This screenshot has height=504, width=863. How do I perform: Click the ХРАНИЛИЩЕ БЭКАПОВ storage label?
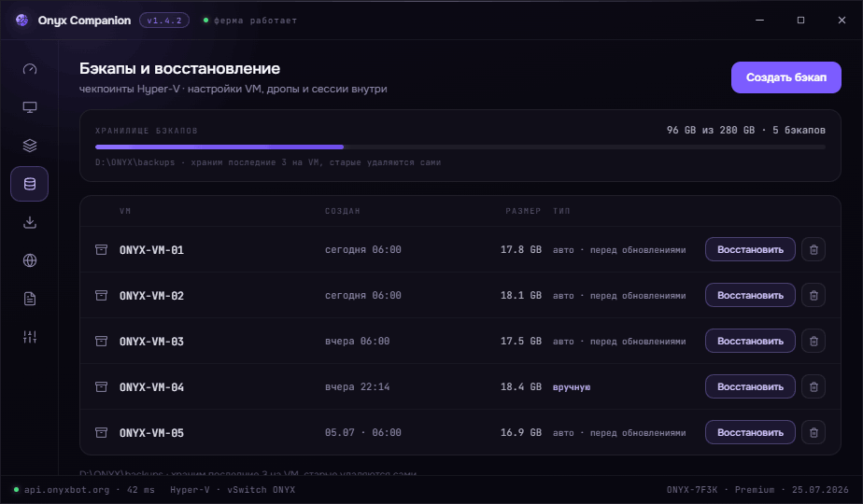tap(147, 131)
